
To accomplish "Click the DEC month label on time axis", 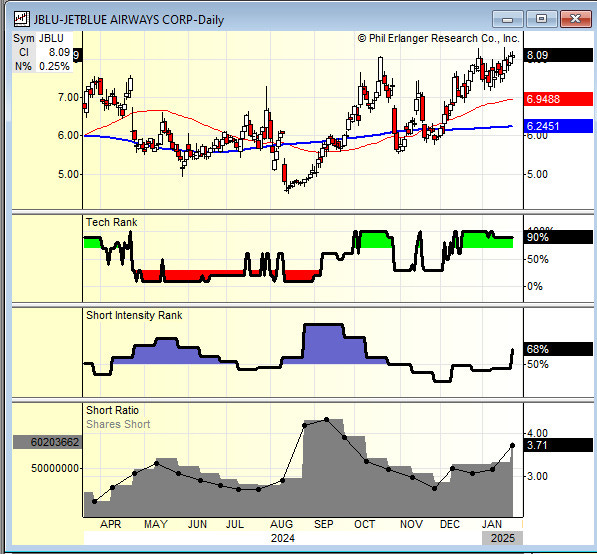I will [450, 524].
